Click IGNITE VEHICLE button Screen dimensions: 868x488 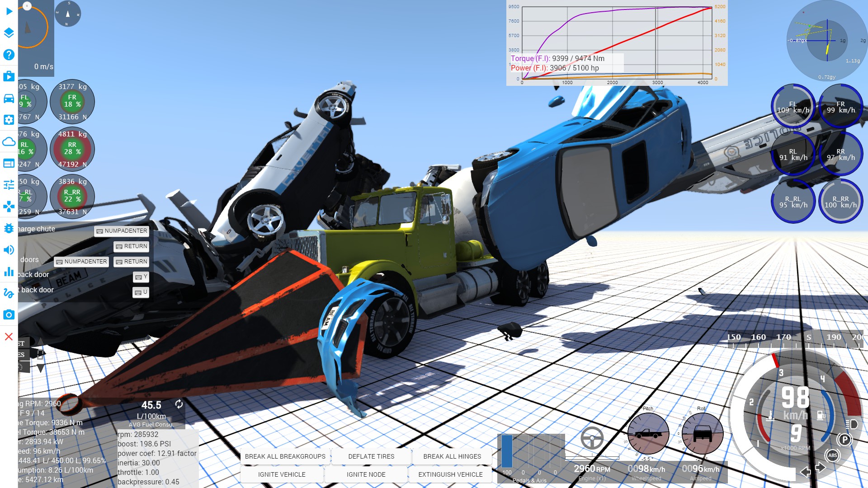tap(282, 474)
